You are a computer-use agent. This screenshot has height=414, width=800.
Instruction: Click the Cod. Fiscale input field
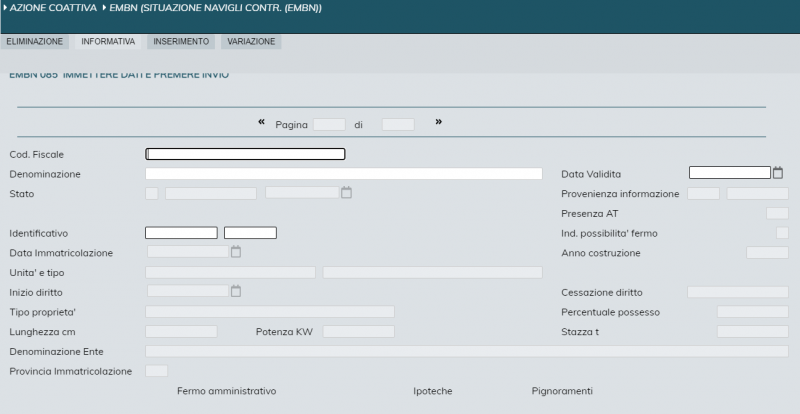pos(245,154)
